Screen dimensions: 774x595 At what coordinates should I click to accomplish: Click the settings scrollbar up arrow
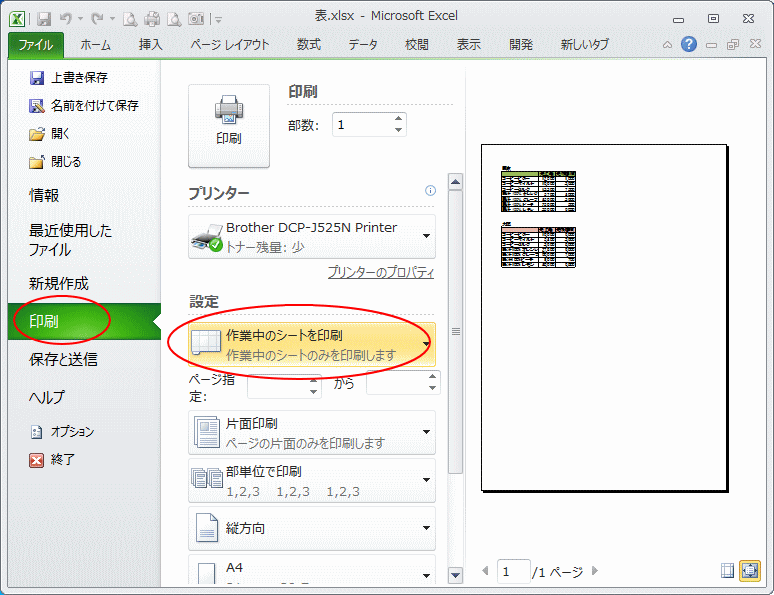point(455,182)
